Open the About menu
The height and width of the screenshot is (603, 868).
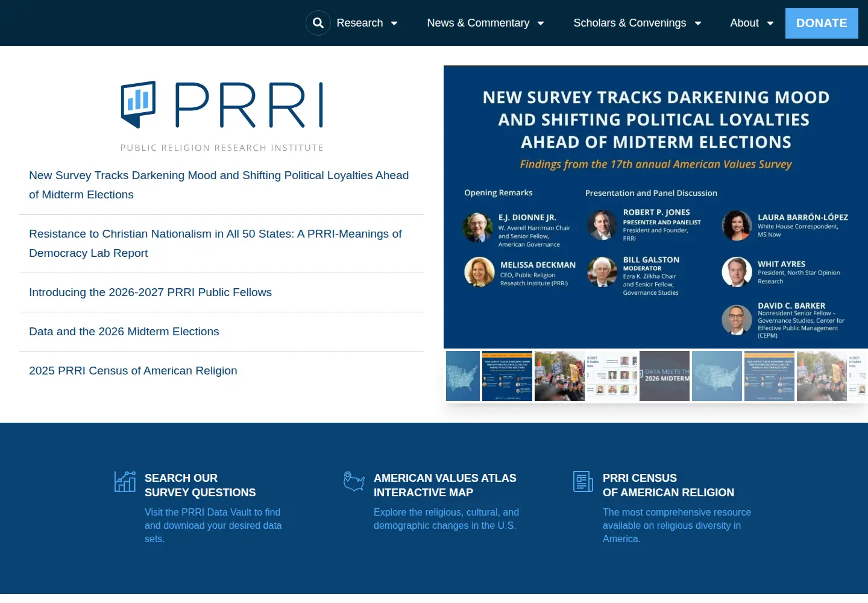(744, 23)
